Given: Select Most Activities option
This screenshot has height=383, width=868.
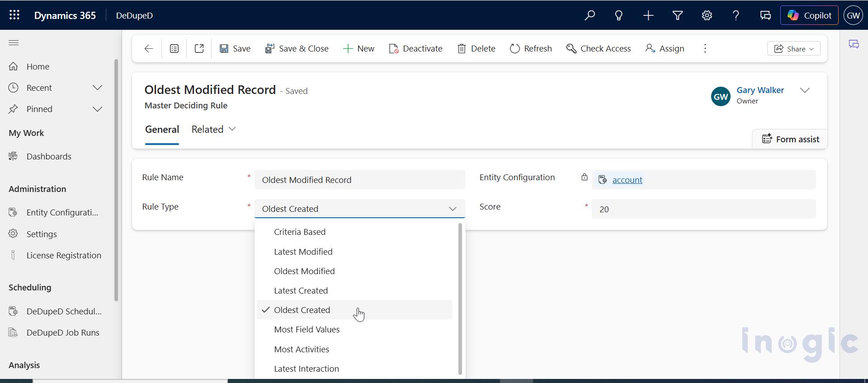Looking at the screenshot, I should click(354, 349).
